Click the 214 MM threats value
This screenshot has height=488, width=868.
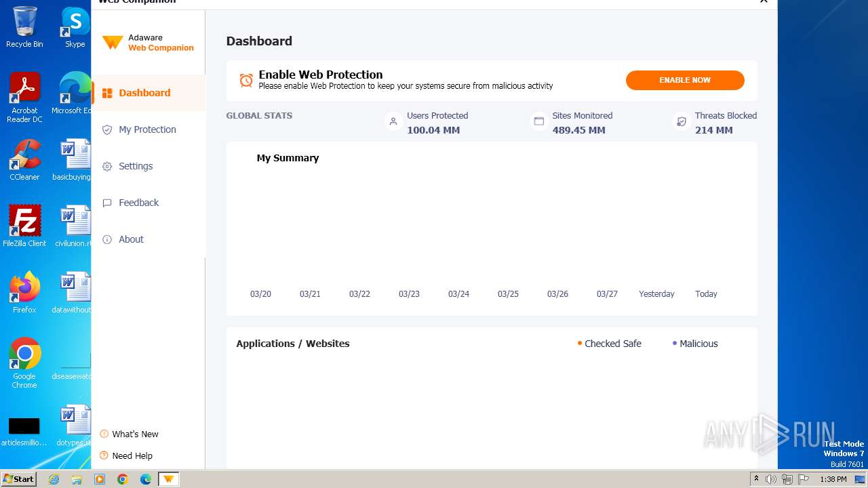click(713, 130)
